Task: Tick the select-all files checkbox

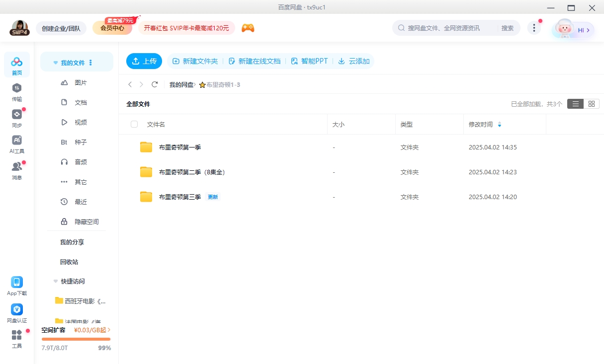Action: click(134, 124)
